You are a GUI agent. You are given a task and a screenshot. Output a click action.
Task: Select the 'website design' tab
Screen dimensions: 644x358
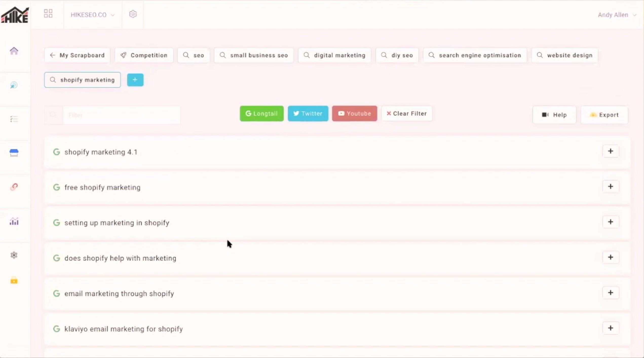click(x=564, y=55)
